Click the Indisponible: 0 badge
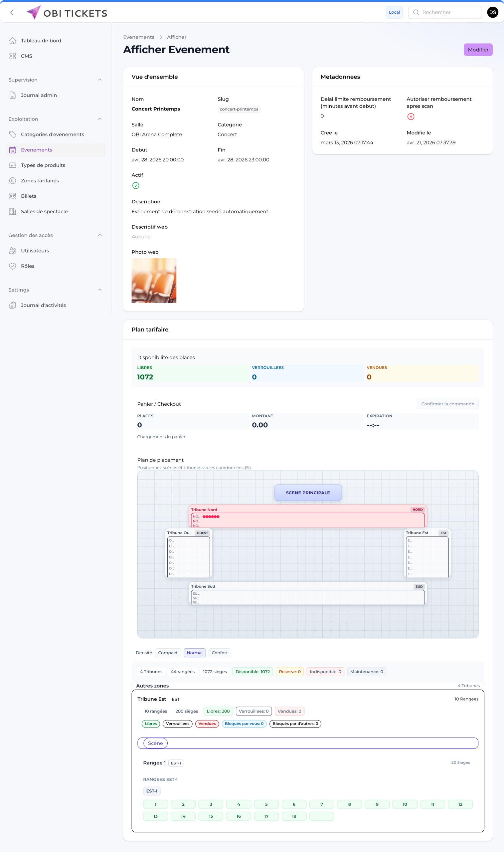This screenshot has height=852, width=504. [325, 672]
